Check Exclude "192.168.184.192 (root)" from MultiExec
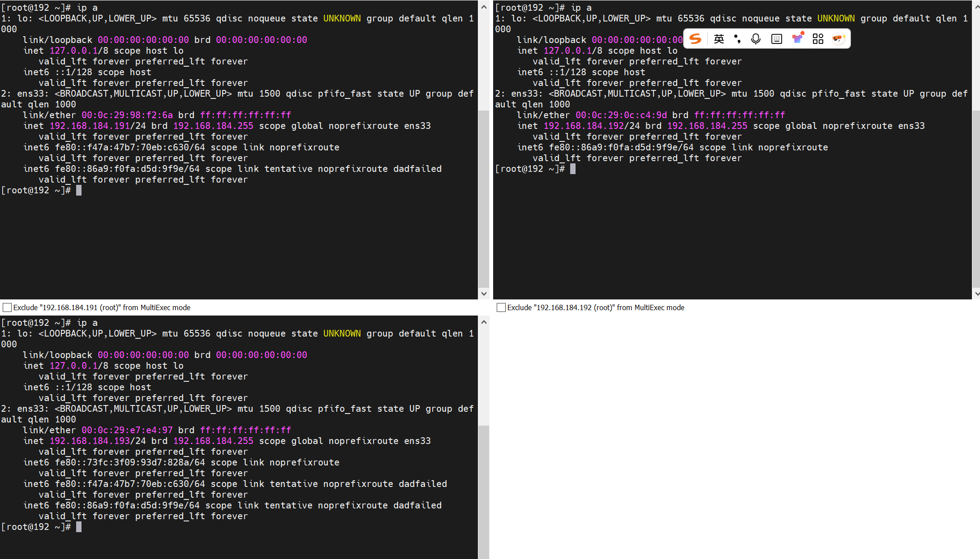Image resolution: width=980 pixels, height=559 pixels. click(501, 307)
